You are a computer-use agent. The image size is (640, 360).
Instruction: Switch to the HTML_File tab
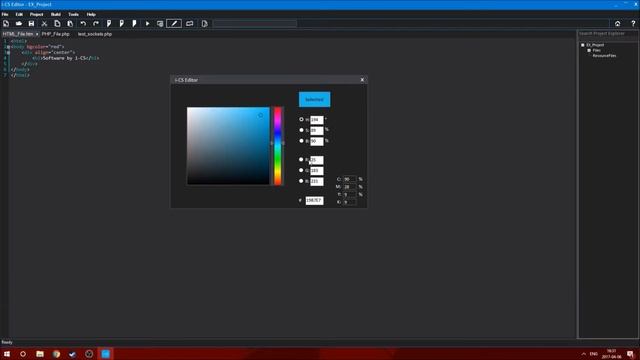(18, 34)
